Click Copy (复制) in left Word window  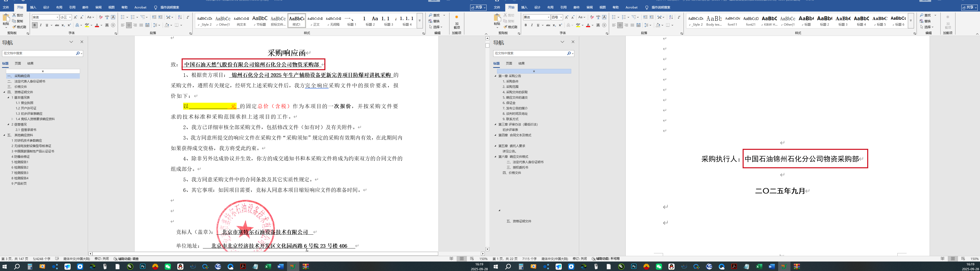[x=18, y=21]
